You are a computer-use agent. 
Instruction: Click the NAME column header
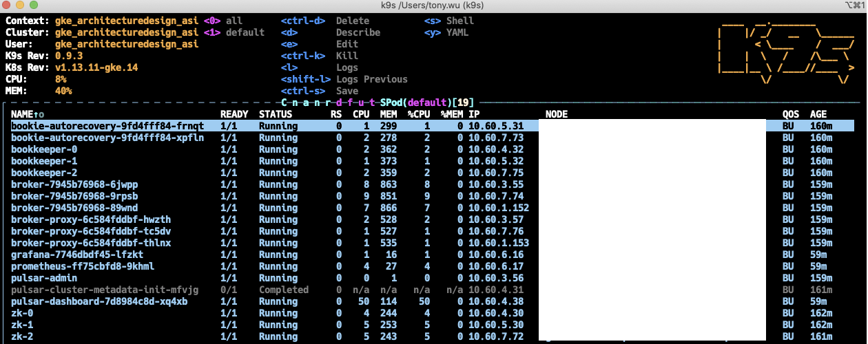point(28,114)
